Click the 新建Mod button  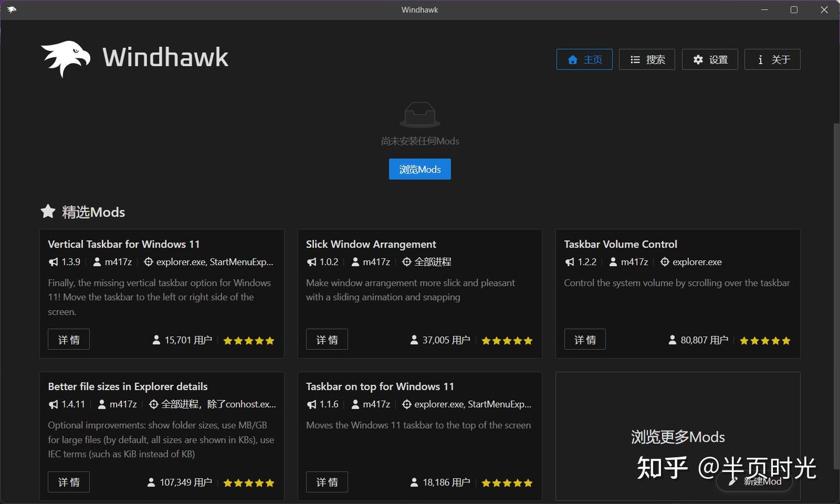(x=755, y=481)
